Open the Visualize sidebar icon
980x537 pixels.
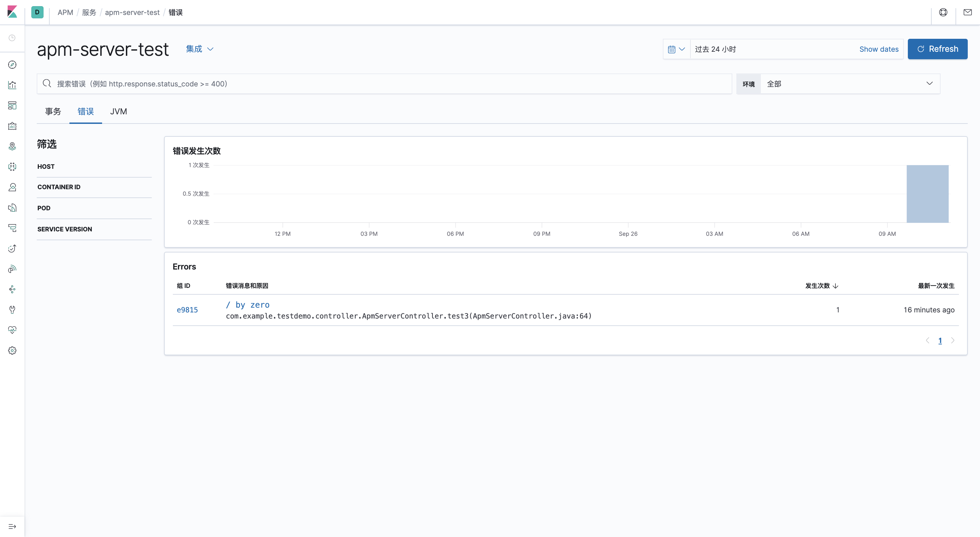coord(12,85)
